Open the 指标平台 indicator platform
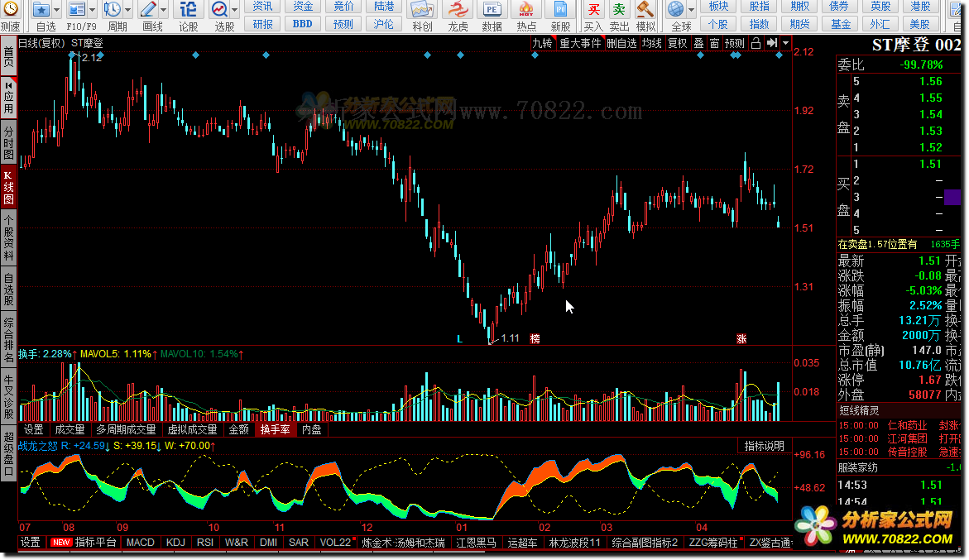Viewport: 969px width, 560px height. 95,542
